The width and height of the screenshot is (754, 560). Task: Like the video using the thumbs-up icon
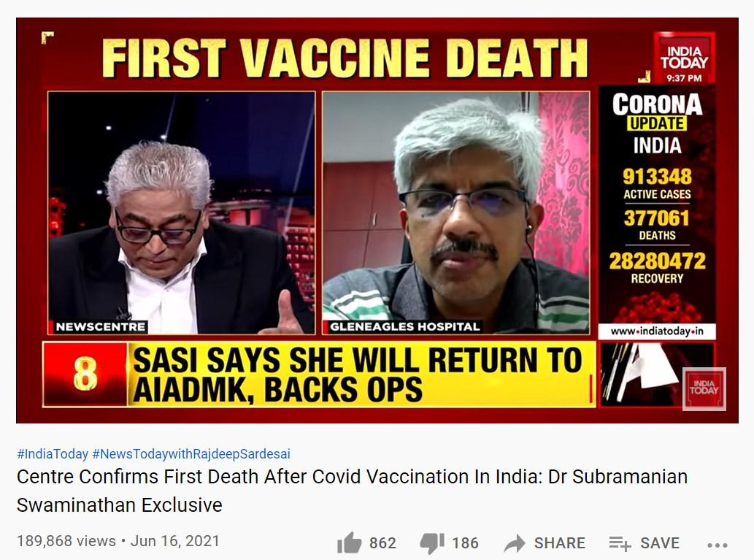[x=349, y=542]
